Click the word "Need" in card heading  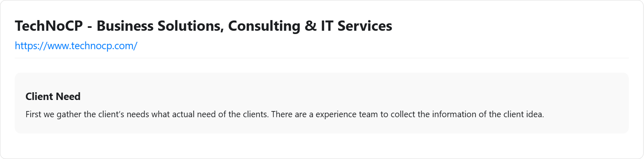[68, 96]
